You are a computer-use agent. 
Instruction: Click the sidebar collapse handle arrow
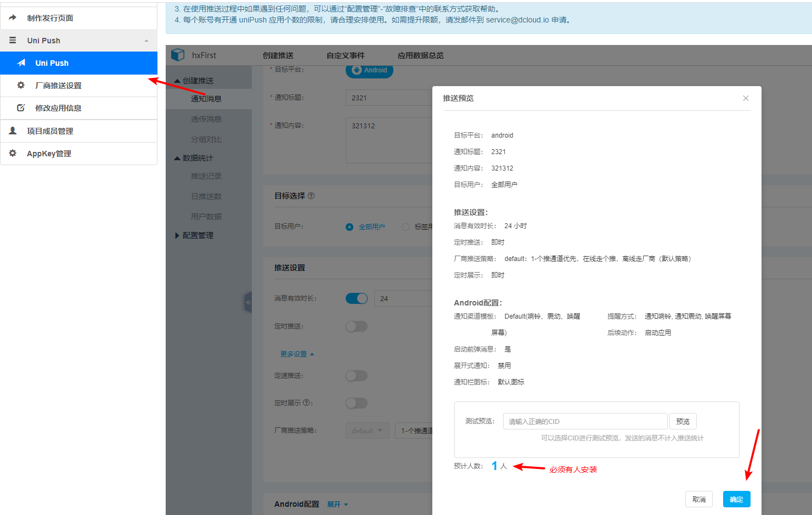[x=248, y=302]
